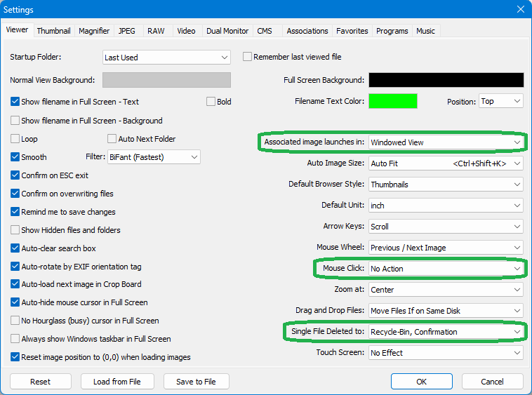This screenshot has height=395, width=532.
Task: Tick Remember last viewed file
Action: click(247, 57)
